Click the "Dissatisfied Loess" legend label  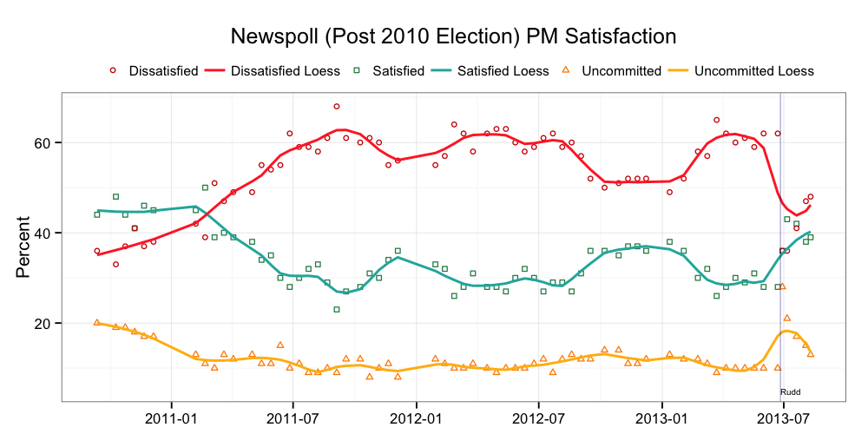coord(286,70)
